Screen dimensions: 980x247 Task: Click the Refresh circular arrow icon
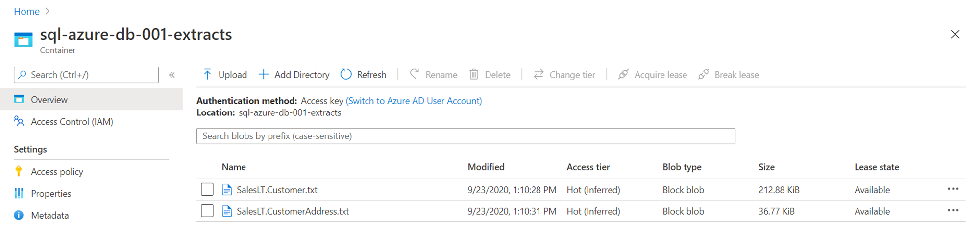pos(346,74)
